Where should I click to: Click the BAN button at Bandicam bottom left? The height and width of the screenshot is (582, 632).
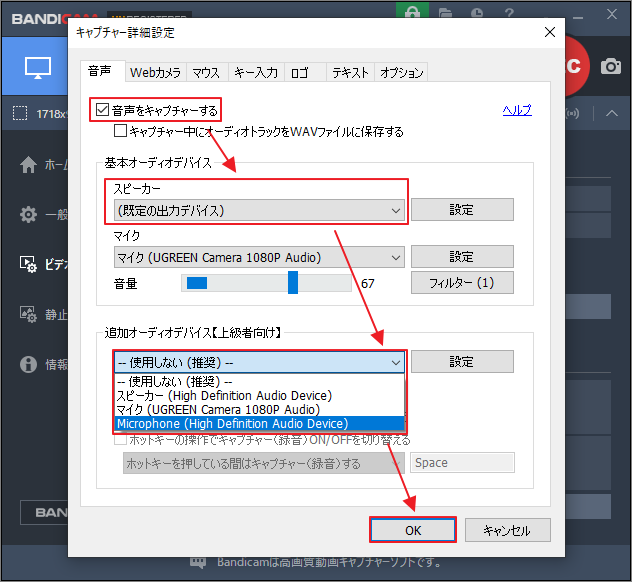coord(44,512)
